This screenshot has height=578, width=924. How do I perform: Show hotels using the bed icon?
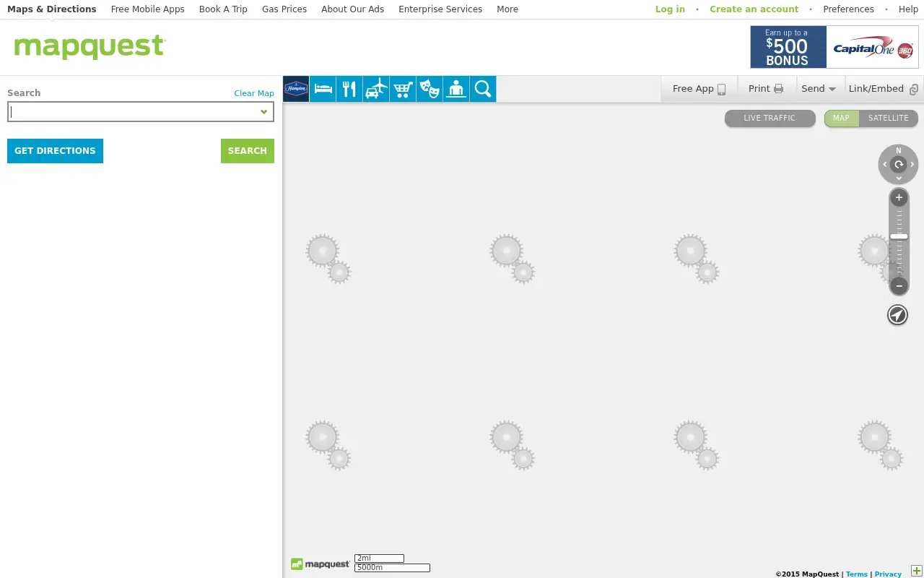(323, 89)
